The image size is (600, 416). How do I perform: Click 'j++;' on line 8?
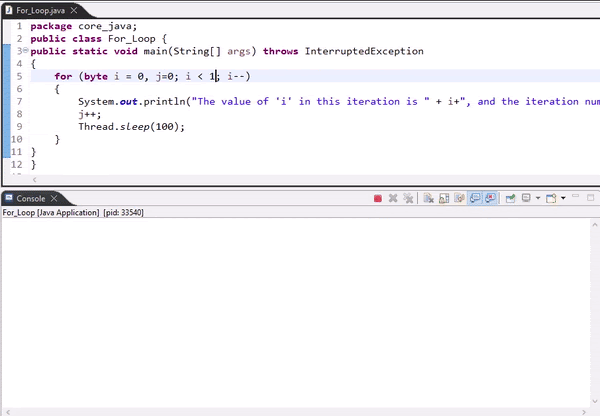click(90, 114)
